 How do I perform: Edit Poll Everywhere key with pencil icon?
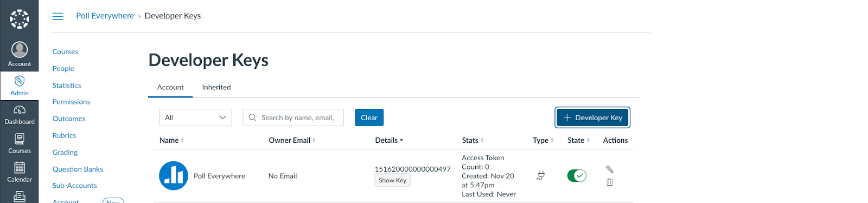point(609,169)
